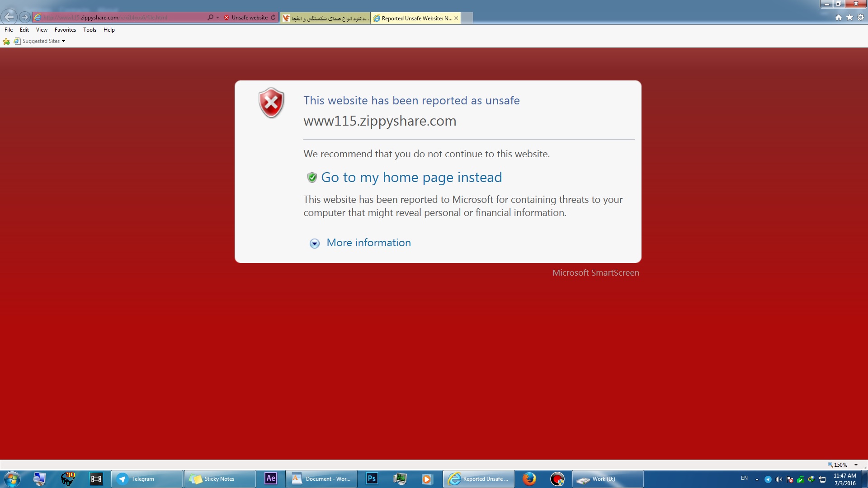Open Adobe Photoshop from the taskbar
The image size is (868, 488).
pos(372,479)
